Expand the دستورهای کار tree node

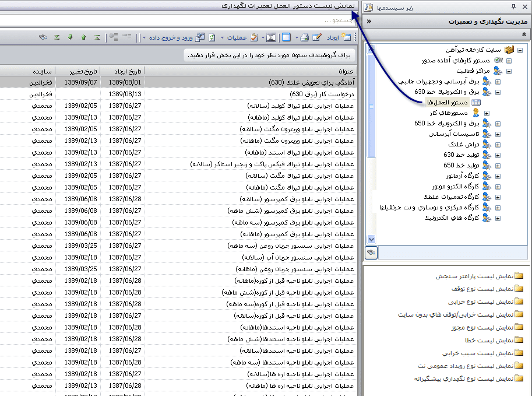point(487,113)
